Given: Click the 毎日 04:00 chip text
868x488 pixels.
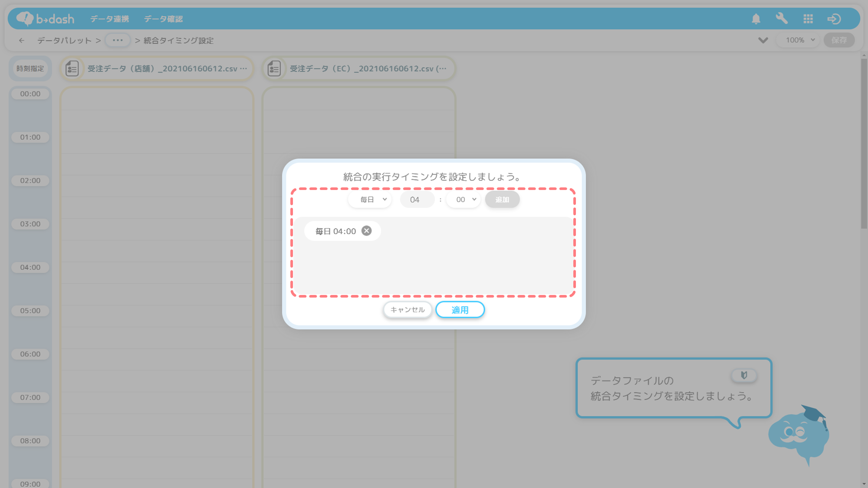Looking at the screenshot, I should pyautogui.click(x=335, y=231).
